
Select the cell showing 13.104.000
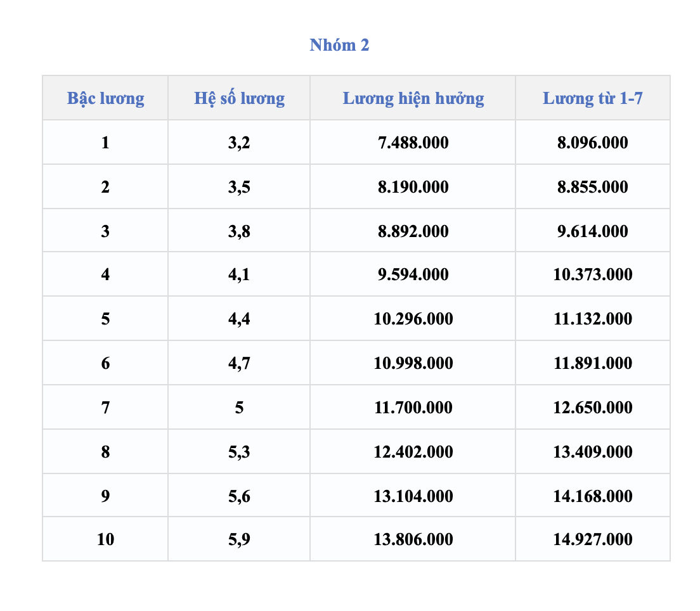coord(413,496)
